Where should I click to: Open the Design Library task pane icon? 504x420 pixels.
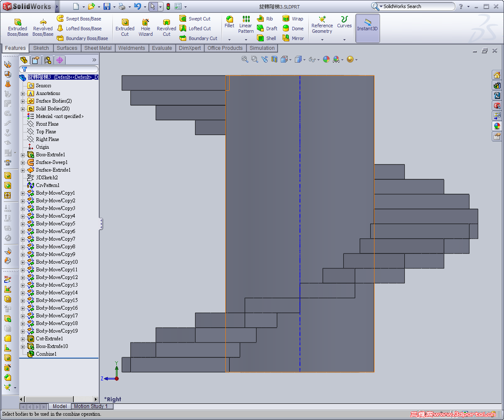[x=497, y=86]
